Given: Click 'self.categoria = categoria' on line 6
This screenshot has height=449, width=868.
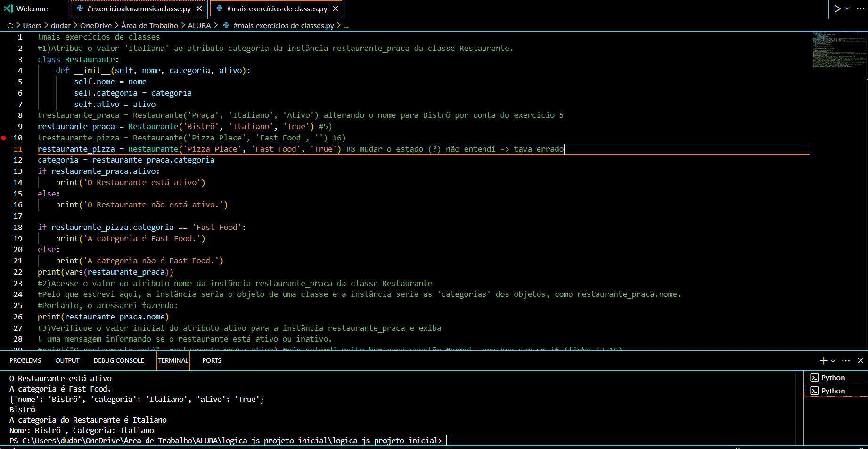Looking at the screenshot, I should coord(133,93).
